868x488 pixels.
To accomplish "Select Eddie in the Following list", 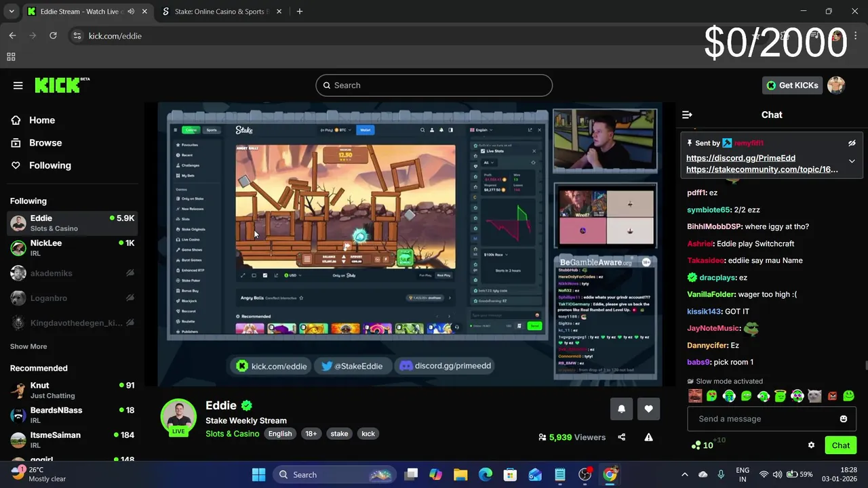I will pyautogui.click(x=72, y=223).
